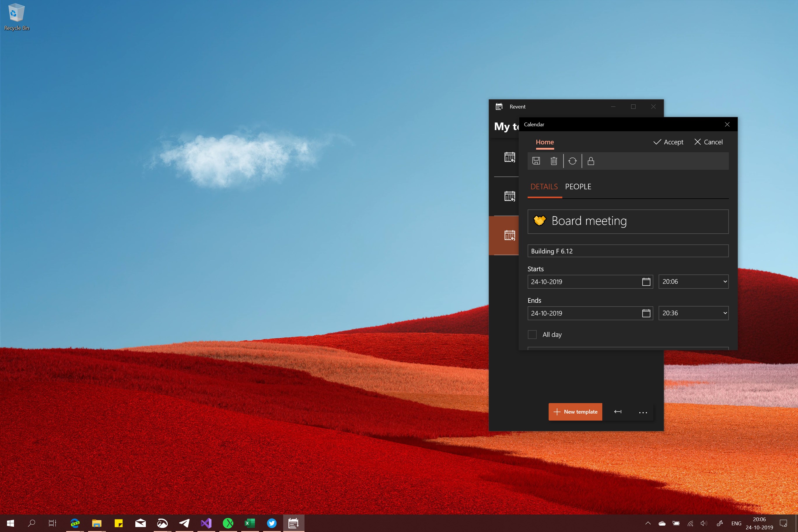Open the three-dots more options menu
This screenshot has width=798, height=532.
[643, 412]
